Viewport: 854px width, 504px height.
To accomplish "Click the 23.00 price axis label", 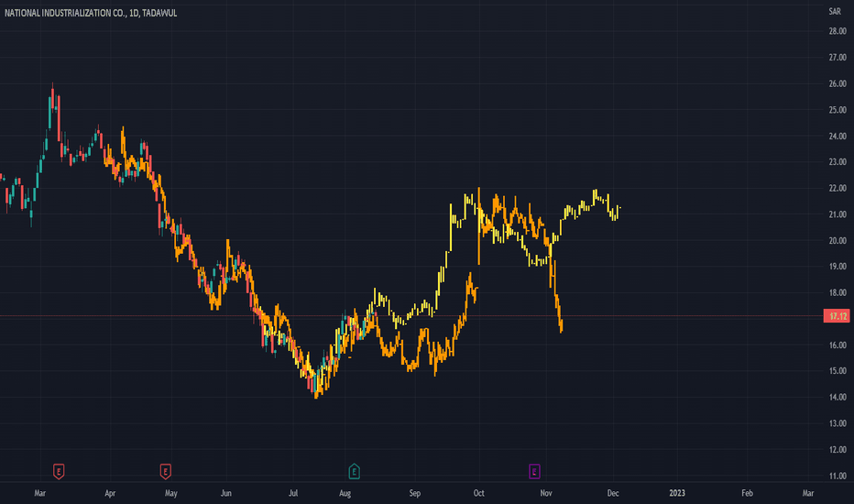I will coord(838,162).
